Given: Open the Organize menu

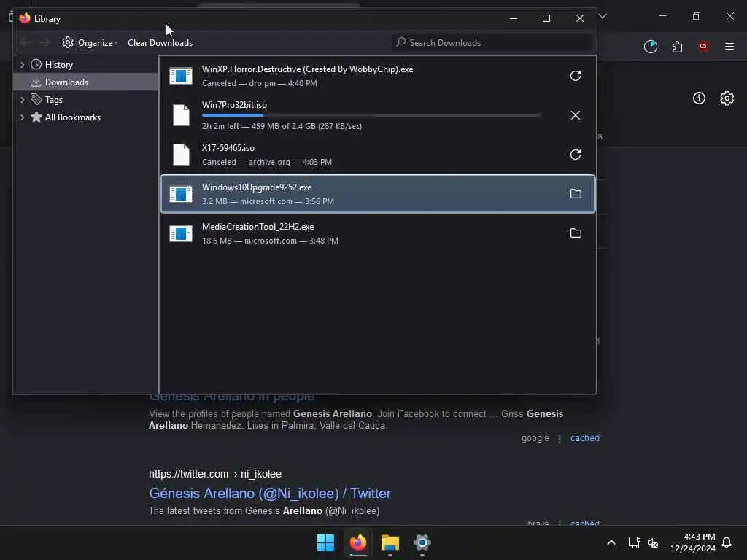Looking at the screenshot, I should 90,43.
